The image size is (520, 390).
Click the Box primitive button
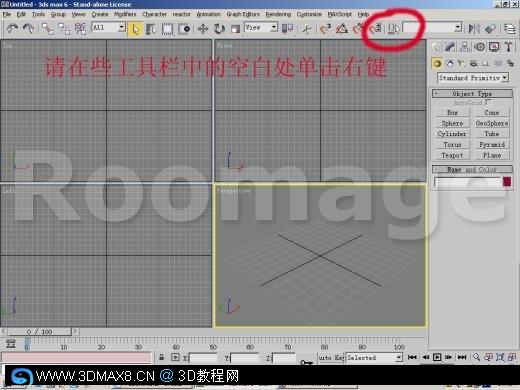click(452, 113)
